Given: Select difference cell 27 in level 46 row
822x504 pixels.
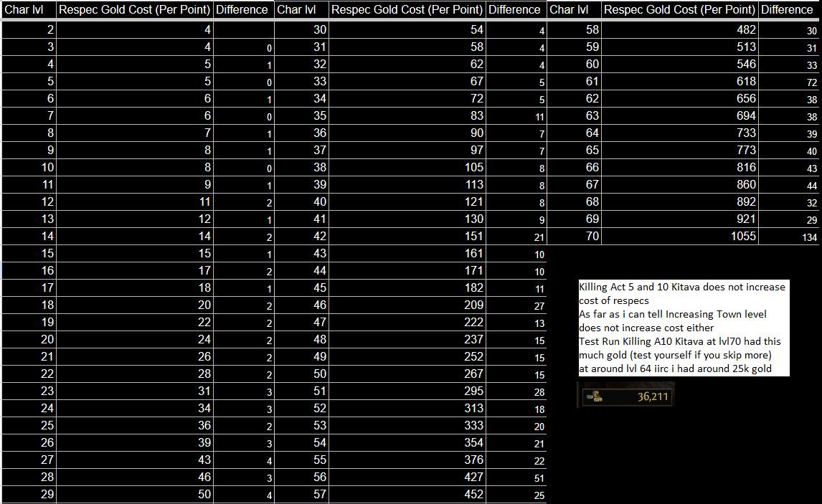Looking at the screenshot, I should (x=516, y=305).
